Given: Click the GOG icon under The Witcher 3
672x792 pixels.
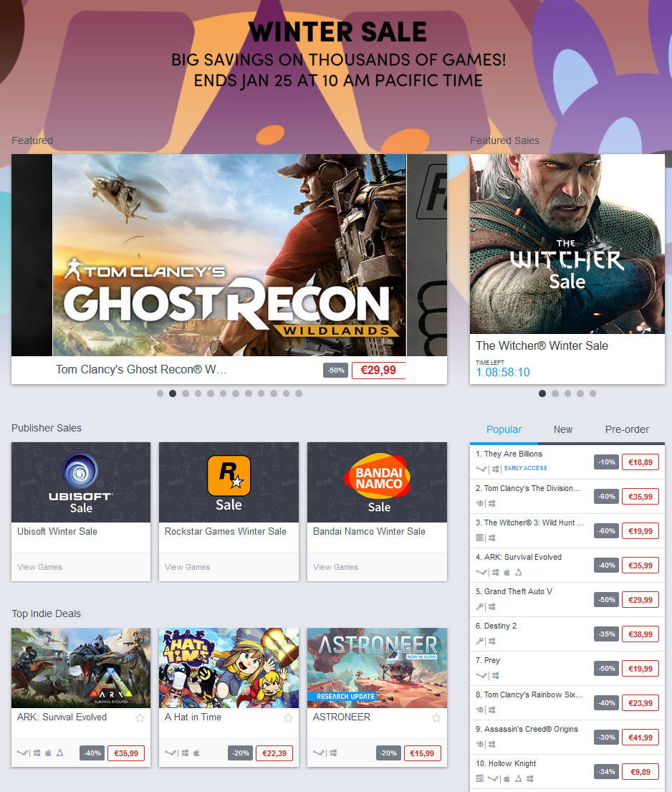Looking at the screenshot, I should coord(479,538).
